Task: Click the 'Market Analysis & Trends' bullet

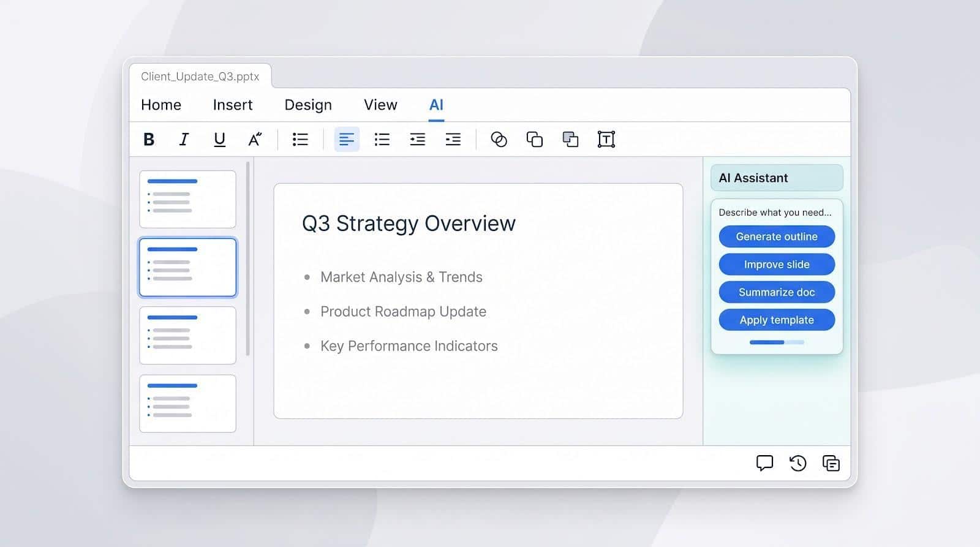Action: click(401, 277)
